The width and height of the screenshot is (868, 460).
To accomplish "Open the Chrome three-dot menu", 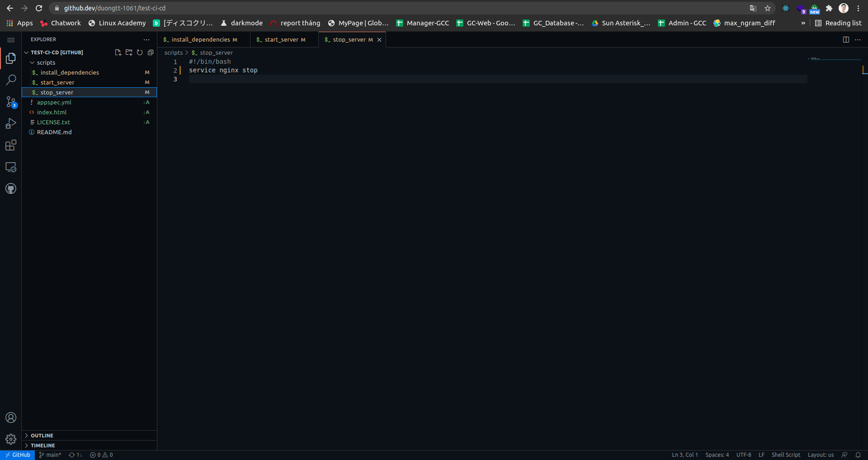I will coord(858,8).
